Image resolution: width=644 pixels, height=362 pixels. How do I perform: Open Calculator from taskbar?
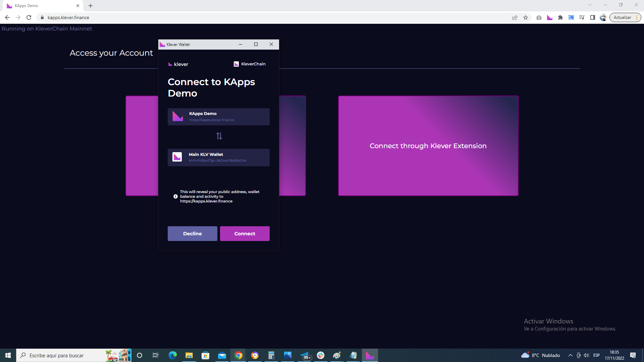click(271, 355)
